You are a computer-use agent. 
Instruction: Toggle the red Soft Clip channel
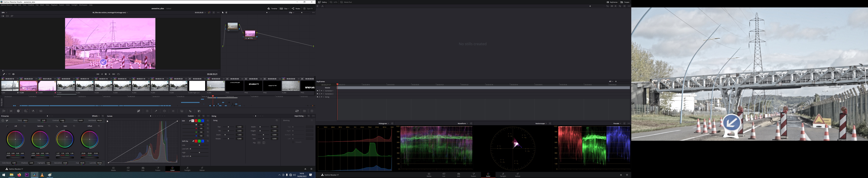point(196,141)
